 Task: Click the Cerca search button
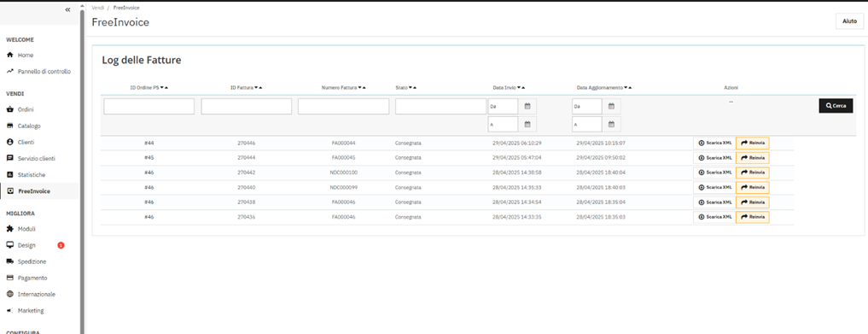click(x=836, y=106)
